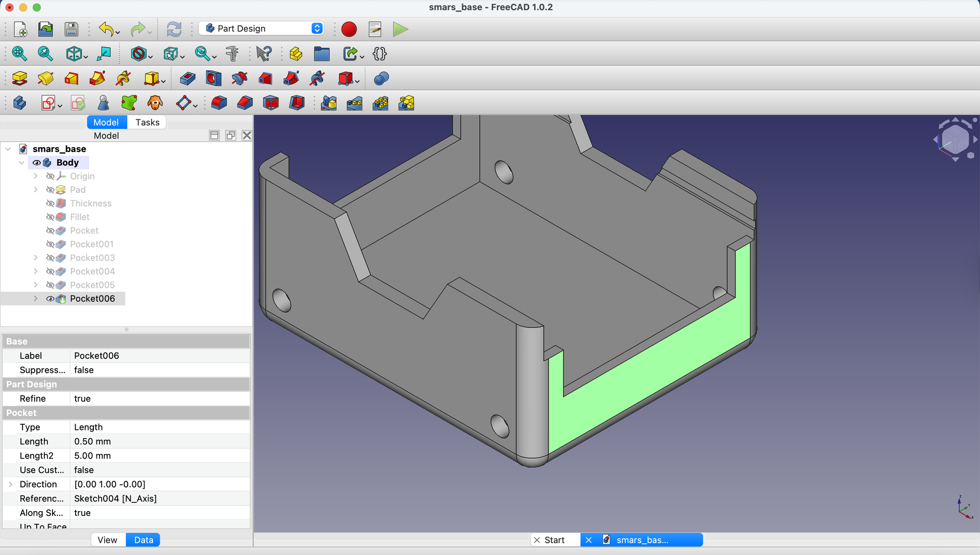The image size is (980, 555).
Task: Click the Reference value Sketch004 [N_Axis]
Action: [160, 498]
